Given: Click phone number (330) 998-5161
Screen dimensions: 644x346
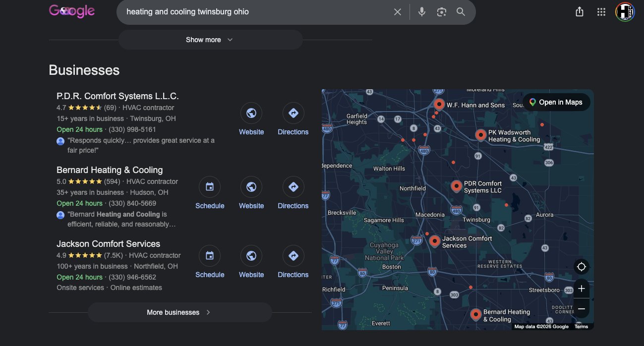Looking at the screenshot, I should click(132, 129).
